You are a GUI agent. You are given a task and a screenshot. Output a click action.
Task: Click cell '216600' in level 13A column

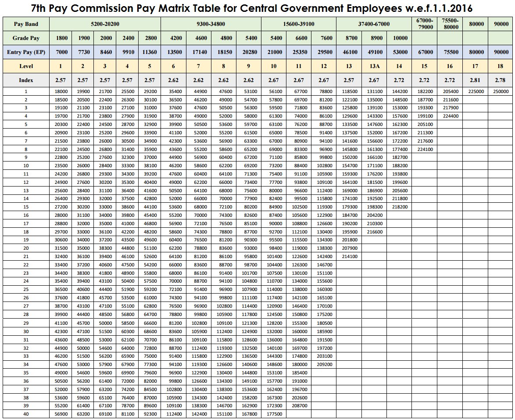coord(375,232)
